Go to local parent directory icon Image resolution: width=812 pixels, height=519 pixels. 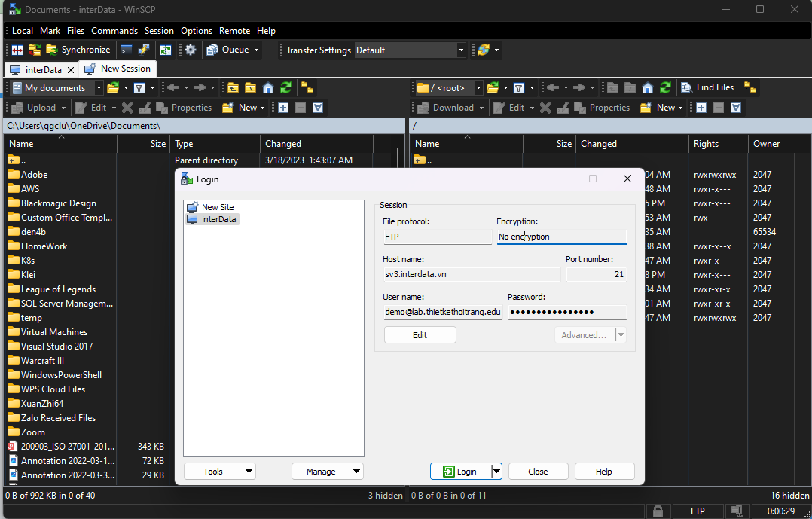coord(233,88)
